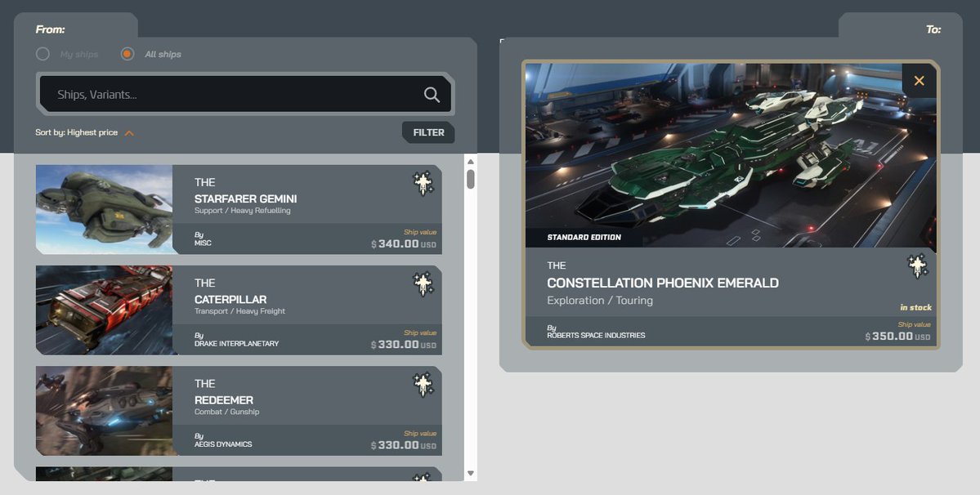
Task: Remove selected Constellation Phoenix Emerald ship
Action: (919, 81)
